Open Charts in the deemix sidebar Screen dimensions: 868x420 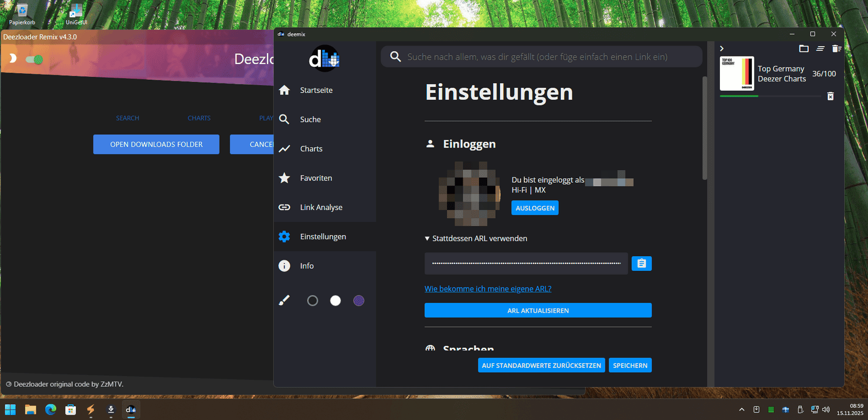pos(325,149)
